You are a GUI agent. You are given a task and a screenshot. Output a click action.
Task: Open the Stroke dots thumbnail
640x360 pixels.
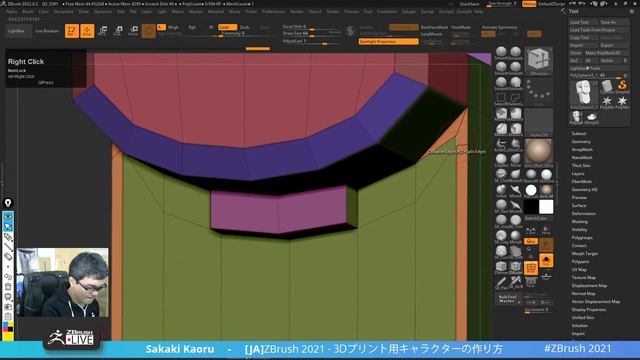coord(538,91)
